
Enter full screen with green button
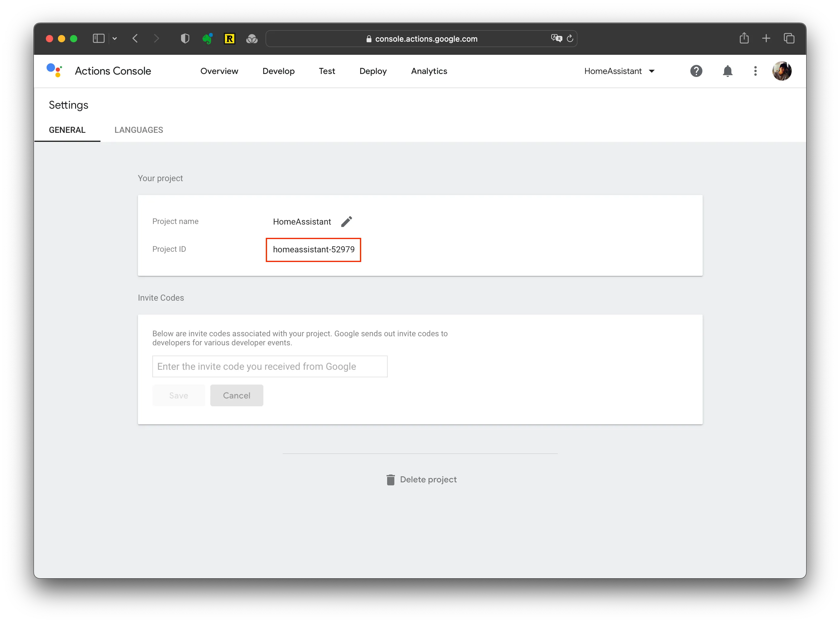pos(74,38)
